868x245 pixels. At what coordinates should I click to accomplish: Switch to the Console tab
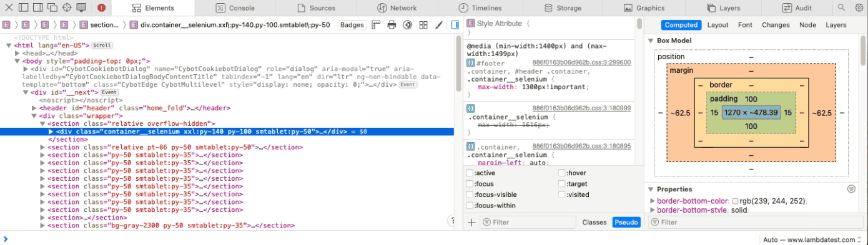coord(234,8)
